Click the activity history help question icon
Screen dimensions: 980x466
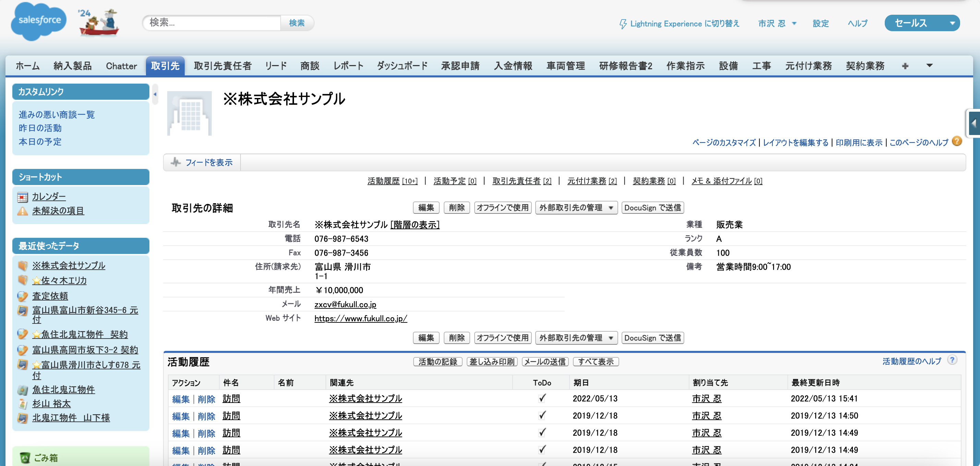(x=952, y=360)
